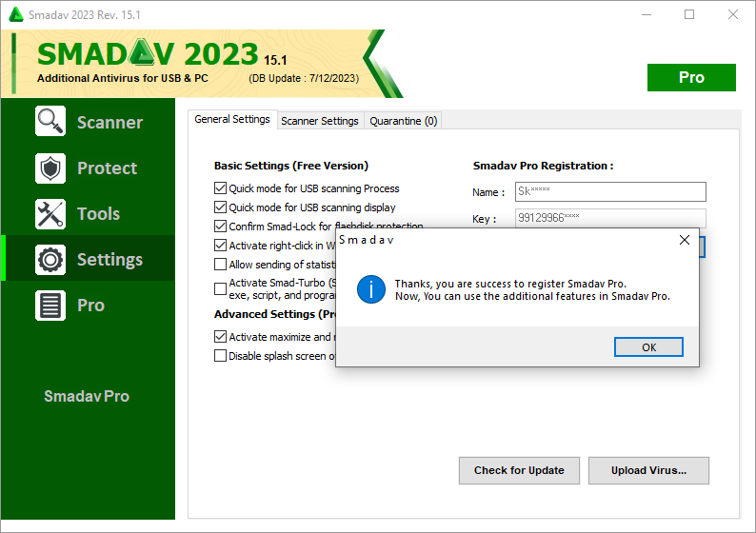Open Tools in the sidebar
This screenshot has width=756, height=533.
tap(98, 214)
